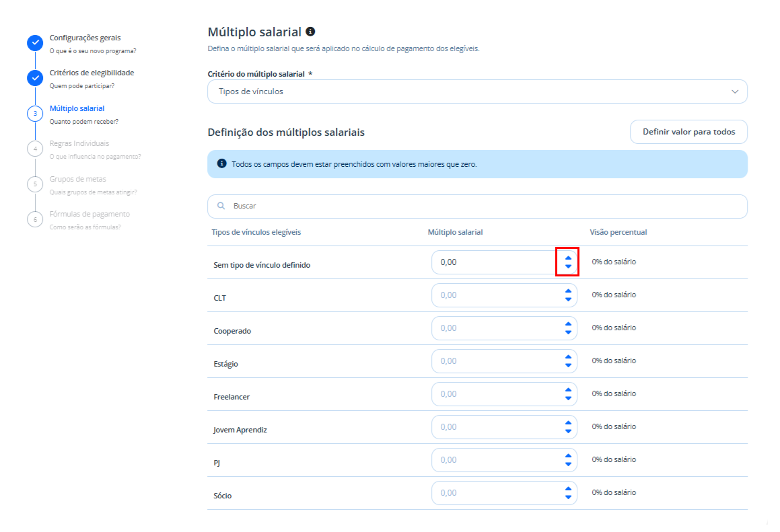
Task: Open Critérios de elegibilidade step link
Action: pyautogui.click(x=92, y=73)
